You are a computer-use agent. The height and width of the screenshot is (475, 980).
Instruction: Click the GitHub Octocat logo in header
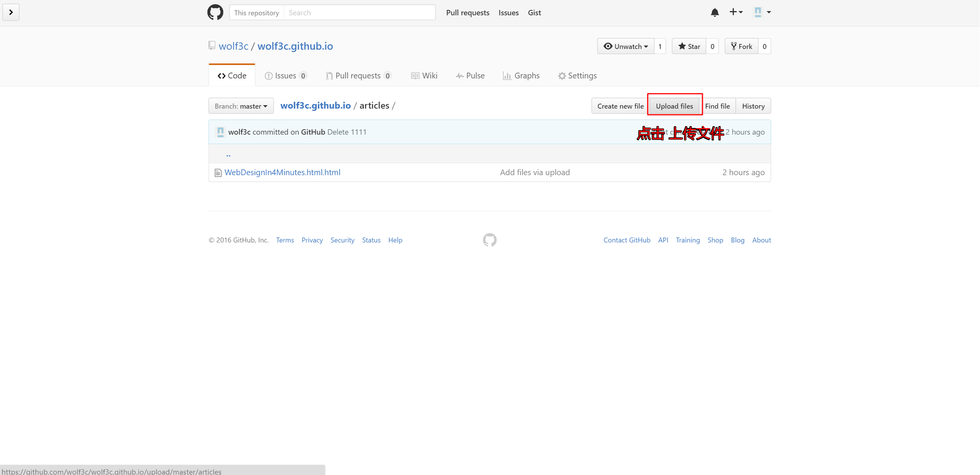coord(215,12)
